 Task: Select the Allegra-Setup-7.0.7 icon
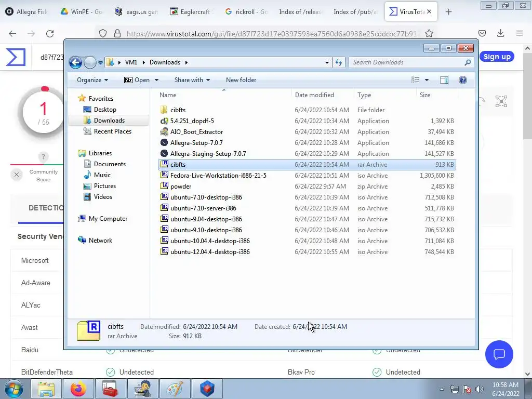coord(164,142)
